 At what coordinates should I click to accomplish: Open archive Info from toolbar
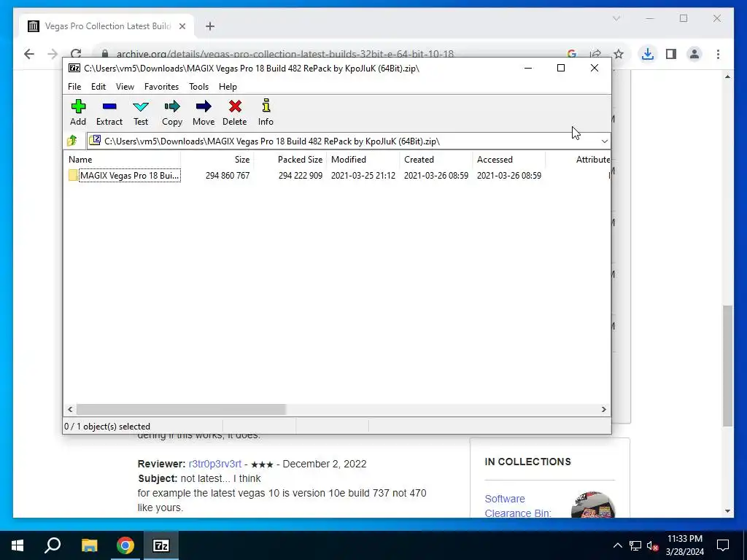[x=266, y=112]
